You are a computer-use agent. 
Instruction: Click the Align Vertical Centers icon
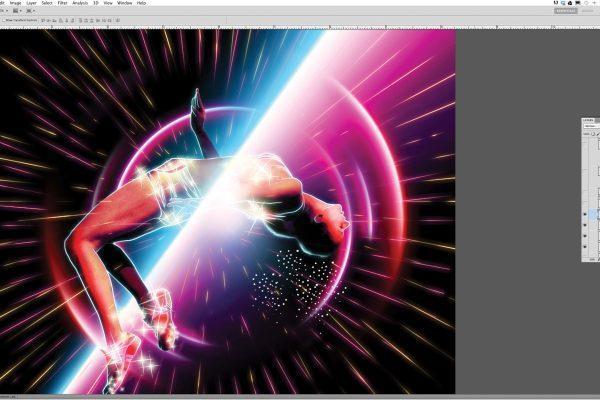[x=49, y=20]
